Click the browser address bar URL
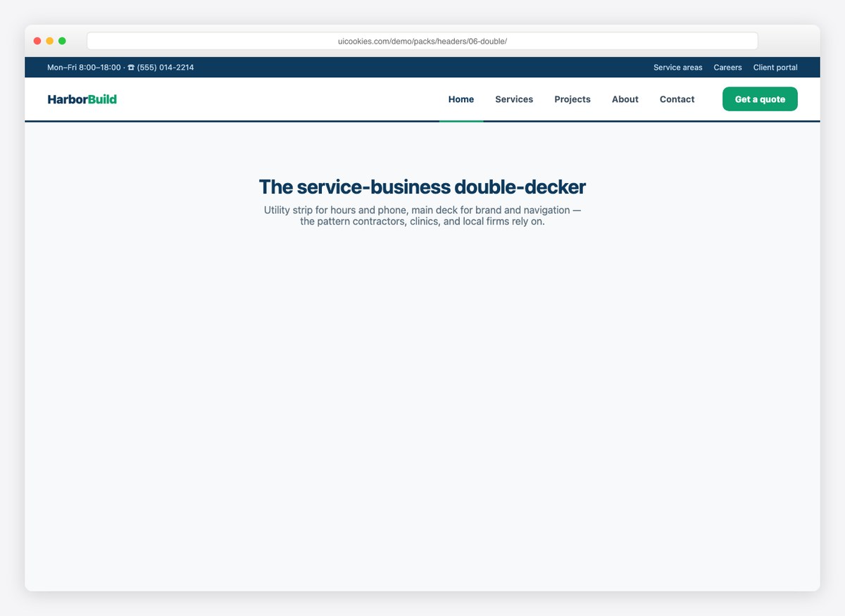The image size is (845, 616). pyautogui.click(x=423, y=41)
